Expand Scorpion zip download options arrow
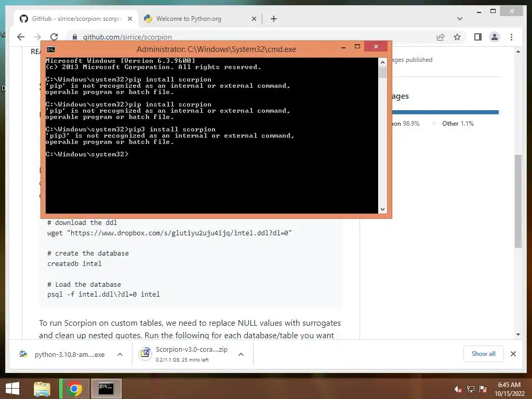532x399 pixels. (241, 354)
